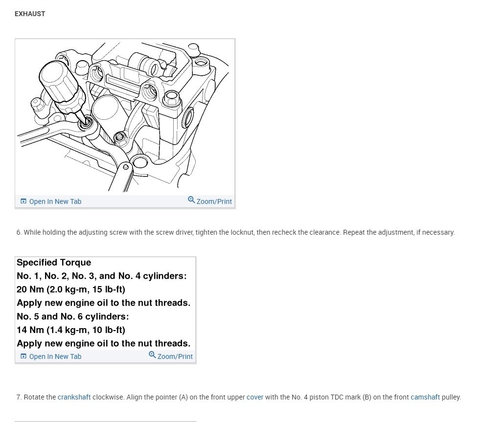The height and width of the screenshot is (422, 504).
Task: Open torque table via 'Open In New Tab' text
Action: click(55, 356)
